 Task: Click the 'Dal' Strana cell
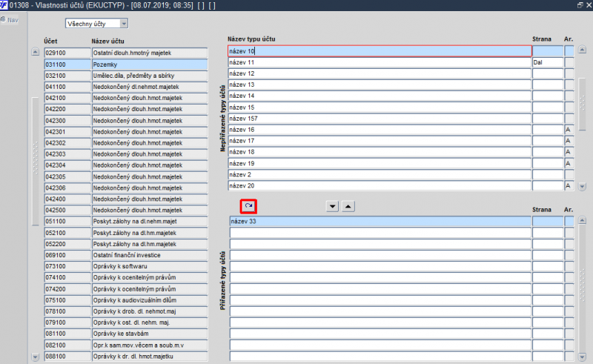tap(548, 62)
